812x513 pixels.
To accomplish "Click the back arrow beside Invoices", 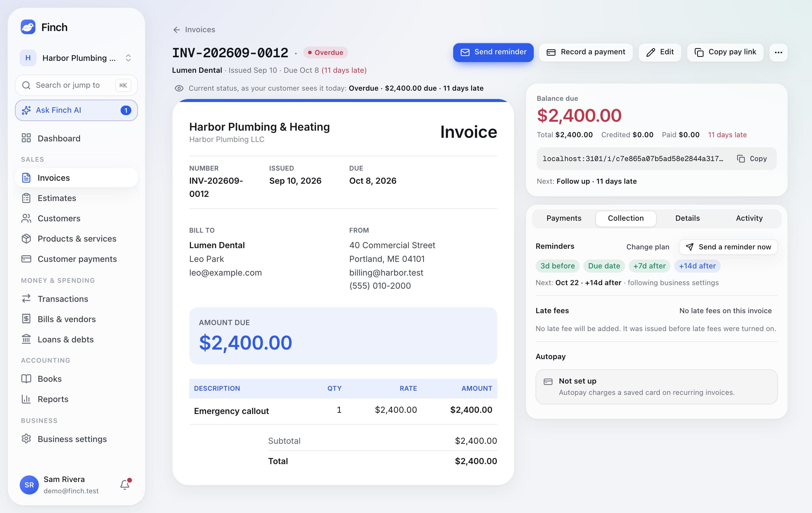I will click(176, 30).
